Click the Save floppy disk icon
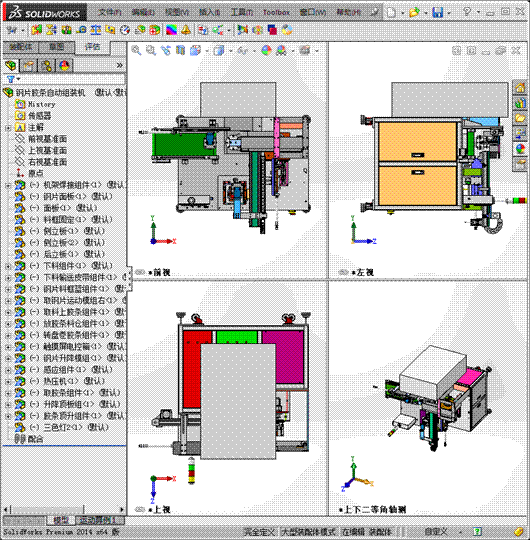 pyautogui.click(x=437, y=12)
